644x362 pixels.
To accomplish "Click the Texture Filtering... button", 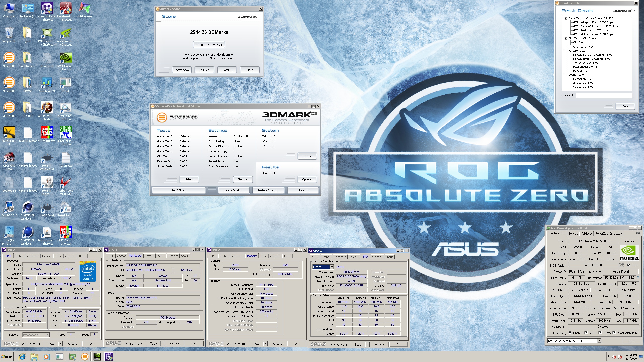I will point(269,190).
